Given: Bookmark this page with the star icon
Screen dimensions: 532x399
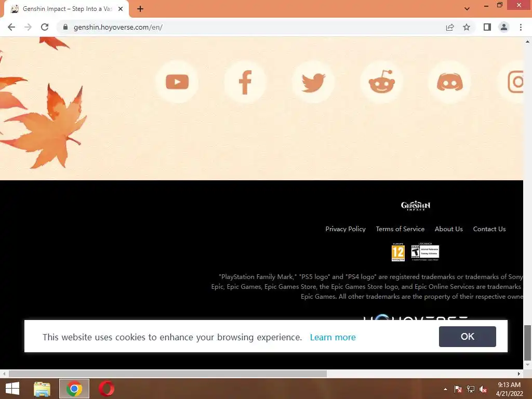Looking at the screenshot, I should 467,27.
